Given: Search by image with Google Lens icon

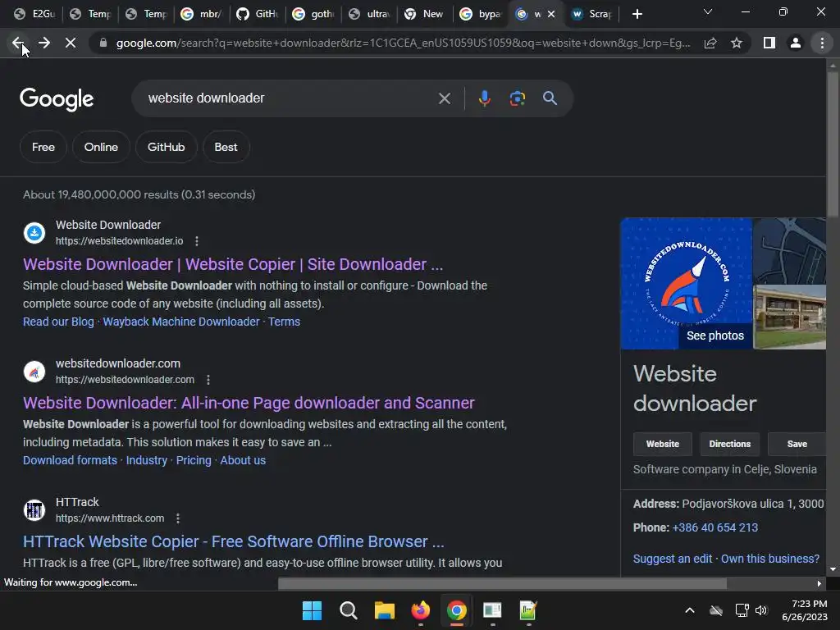Looking at the screenshot, I should click(x=517, y=98).
